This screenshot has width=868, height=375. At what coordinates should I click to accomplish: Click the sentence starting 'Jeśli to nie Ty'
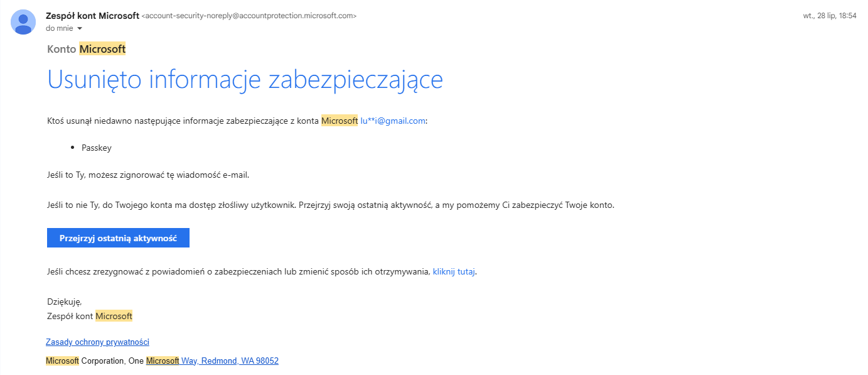[331, 205]
